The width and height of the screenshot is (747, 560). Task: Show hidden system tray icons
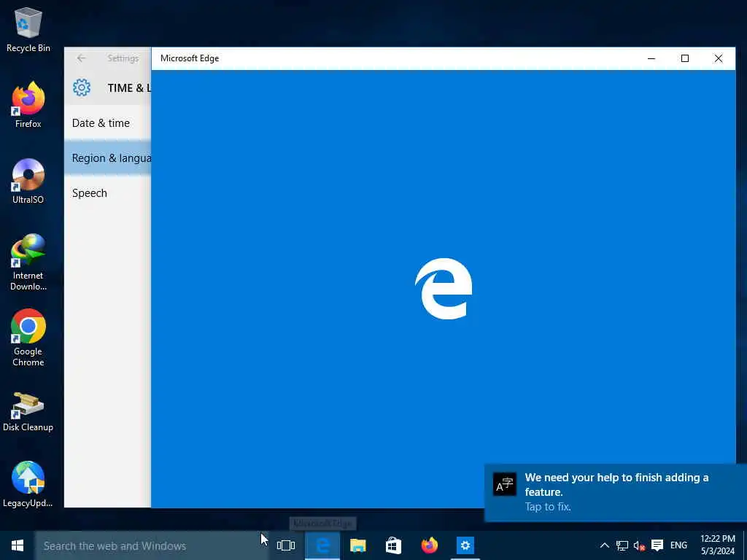click(604, 545)
